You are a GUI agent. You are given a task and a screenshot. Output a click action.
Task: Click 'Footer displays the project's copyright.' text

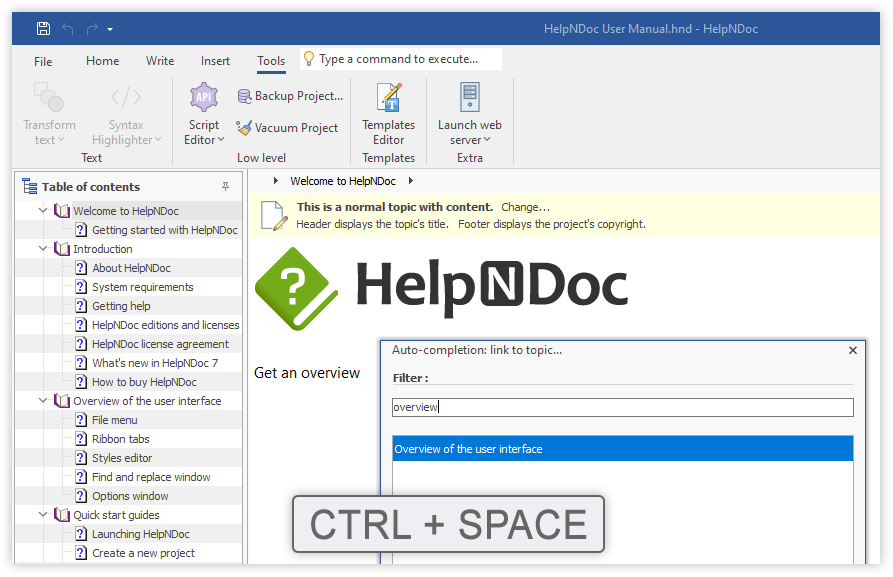tap(552, 224)
